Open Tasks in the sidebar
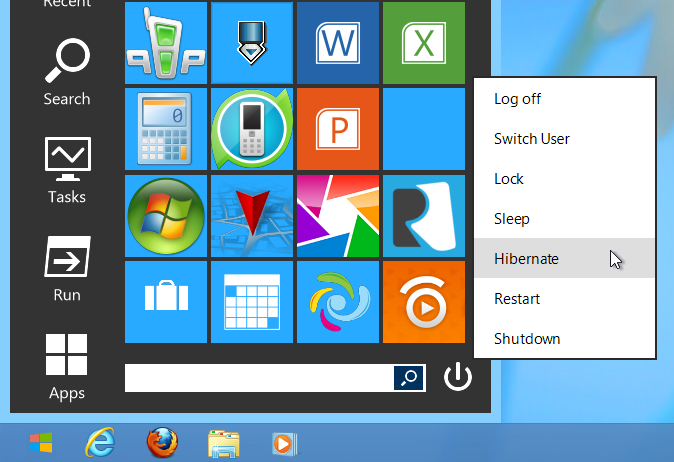This screenshot has height=462, width=674. tap(67, 170)
